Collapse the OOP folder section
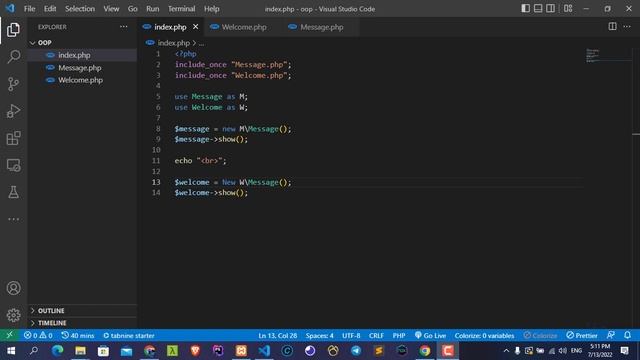The width and height of the screenshot is (640, 360). click(82, 42)
